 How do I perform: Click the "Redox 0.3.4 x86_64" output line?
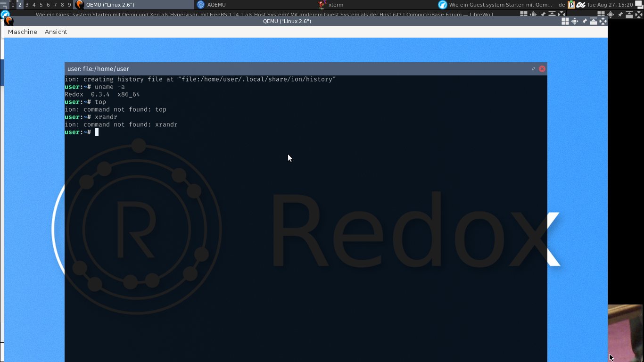click(102, 94)
